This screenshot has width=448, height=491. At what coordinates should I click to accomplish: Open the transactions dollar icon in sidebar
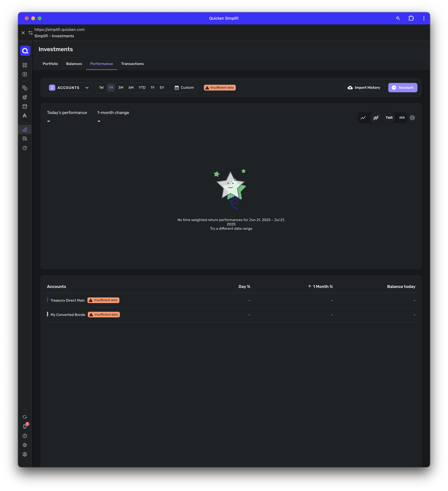[25, 74]
